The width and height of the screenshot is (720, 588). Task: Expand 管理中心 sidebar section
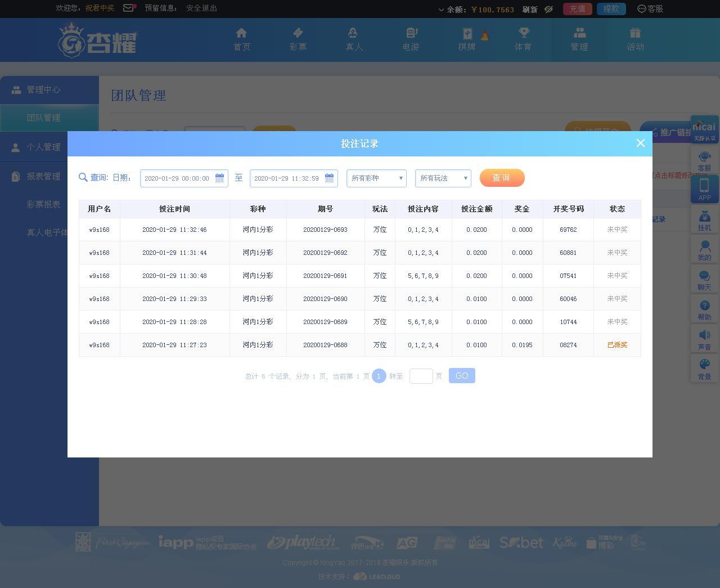pyautogui.click(x=49, y=89)
